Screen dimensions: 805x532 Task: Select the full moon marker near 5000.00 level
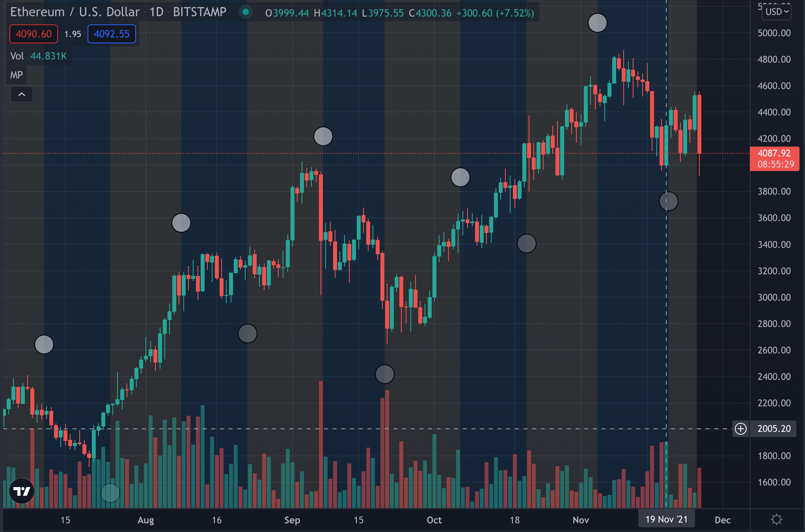[598, 23]
